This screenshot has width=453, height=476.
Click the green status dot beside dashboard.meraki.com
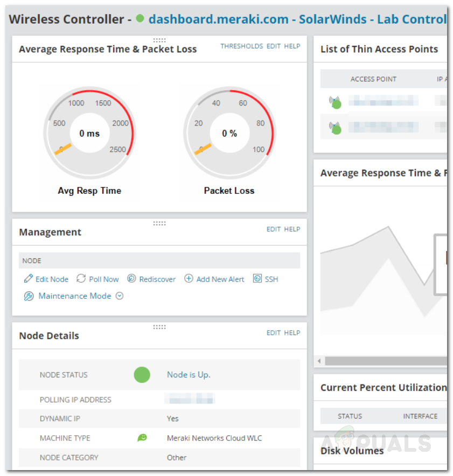[140, 19]
